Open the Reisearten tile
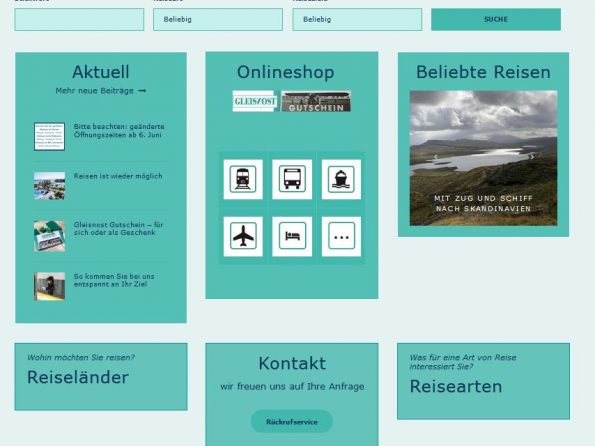595x446 pixels. click(x=483, y=381)
